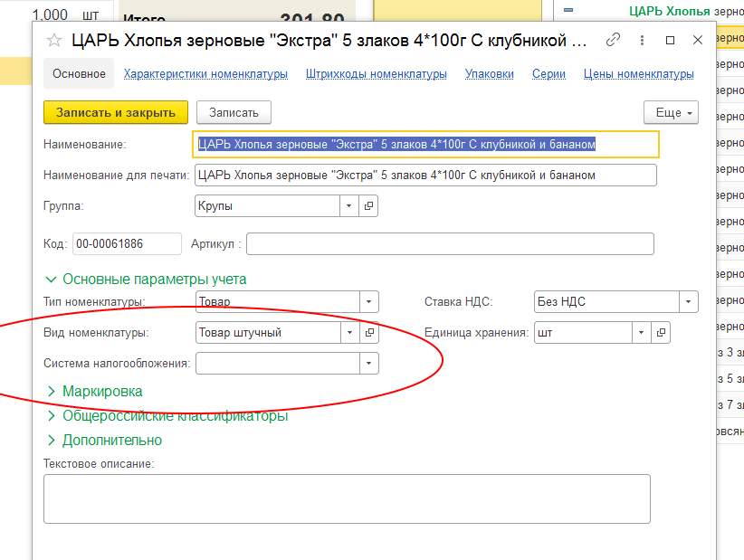Image resolution: width=744 pixels, height=560 pixels.
Task: Click the empty Система налогообложения field
Action: 278,363
